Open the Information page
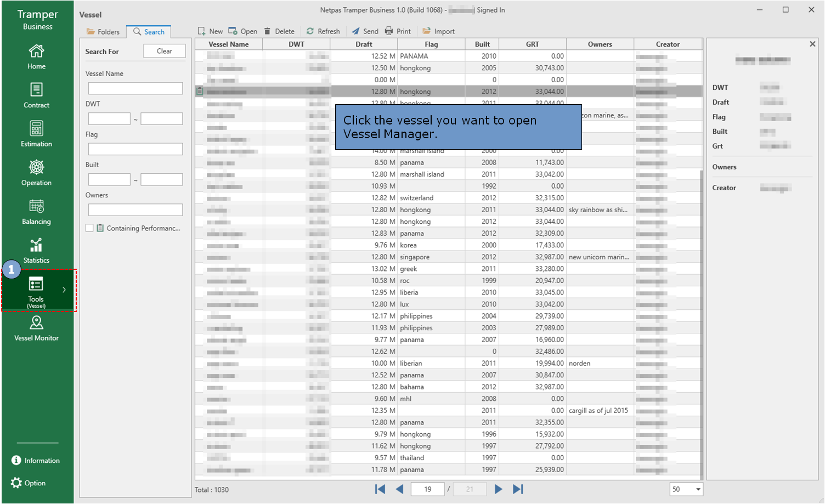 pyautogui.click(x=36, y=461)
